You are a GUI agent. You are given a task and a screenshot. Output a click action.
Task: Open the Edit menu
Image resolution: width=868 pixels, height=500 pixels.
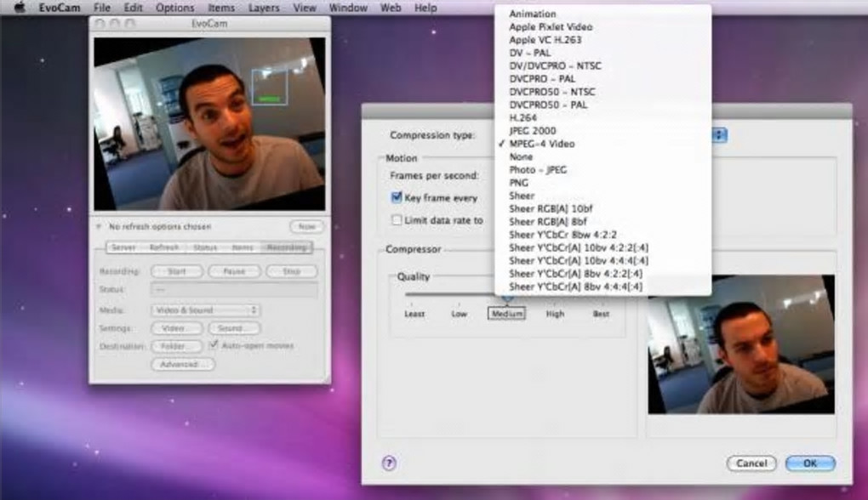[133, 8]
